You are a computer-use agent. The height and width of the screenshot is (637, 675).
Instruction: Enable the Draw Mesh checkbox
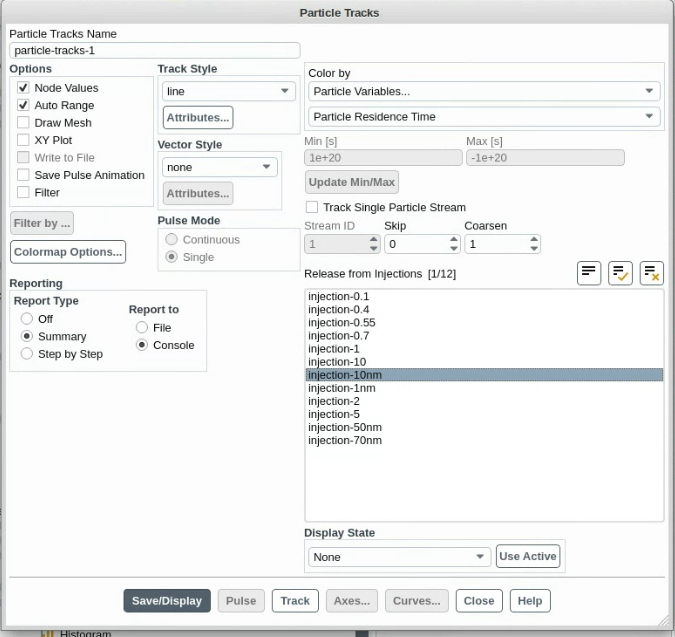[x=23, y=123]
